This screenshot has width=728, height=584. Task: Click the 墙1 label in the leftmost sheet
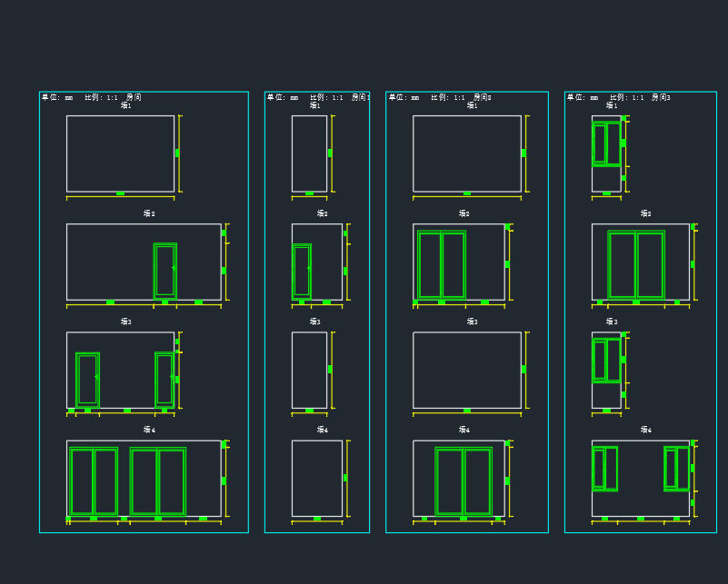pyautogui.click(x=125, y=106)
